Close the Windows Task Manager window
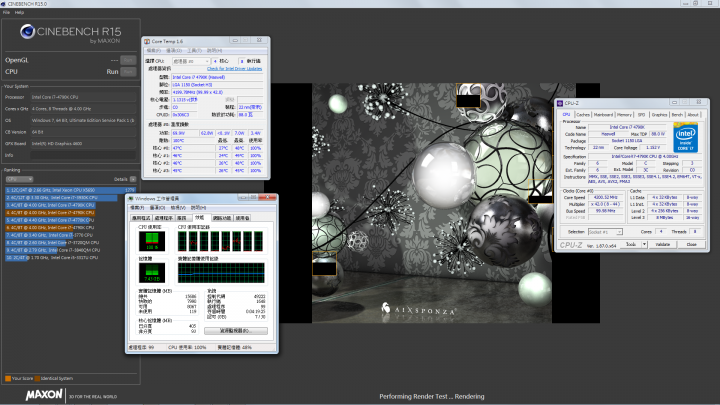This screenshot has width=720, height=405. click(267, 197)
